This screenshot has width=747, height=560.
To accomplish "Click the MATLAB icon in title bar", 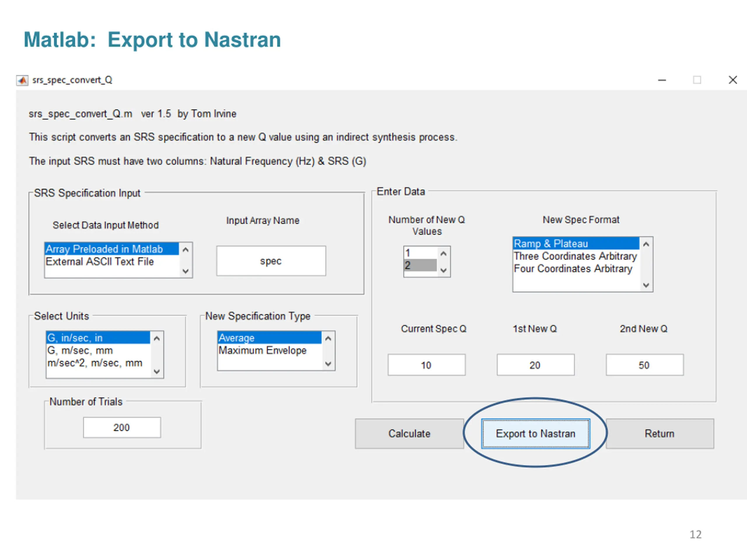I will tap(22, 80).
